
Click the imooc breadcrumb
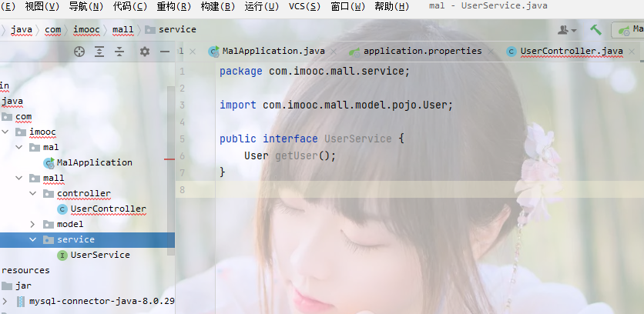[86, 29]
